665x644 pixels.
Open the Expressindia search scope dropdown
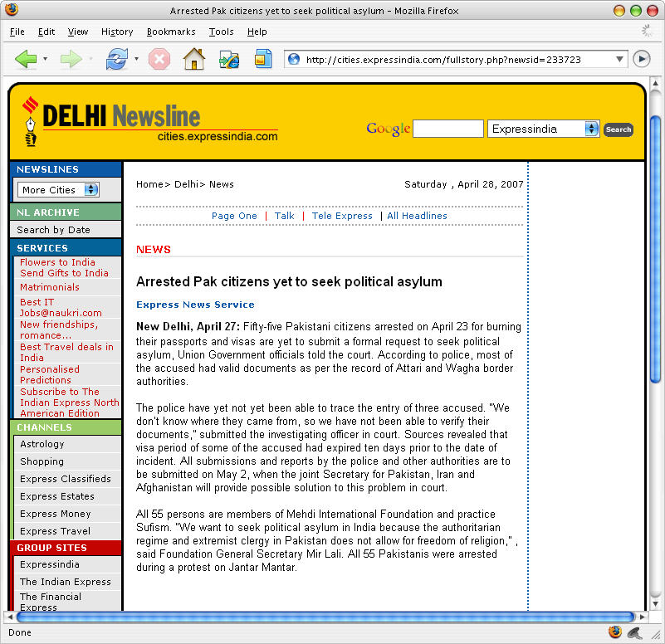click(x=543, y=129)
